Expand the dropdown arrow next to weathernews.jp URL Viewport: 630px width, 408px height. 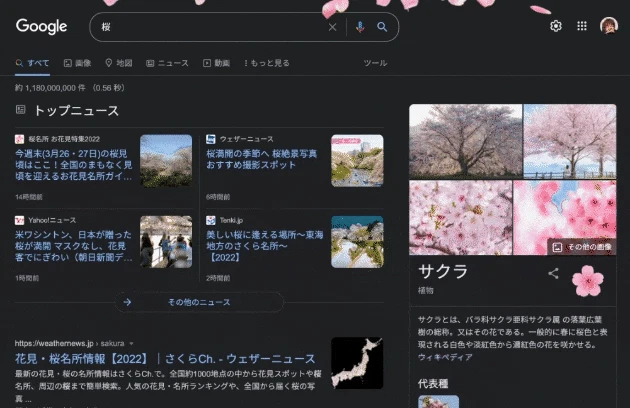tap(131, 344)
